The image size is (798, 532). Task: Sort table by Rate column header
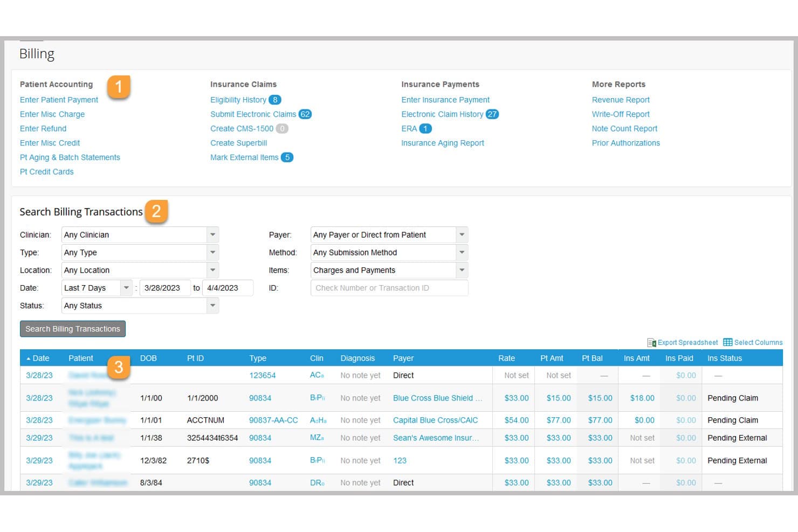(x=506, y=358)
